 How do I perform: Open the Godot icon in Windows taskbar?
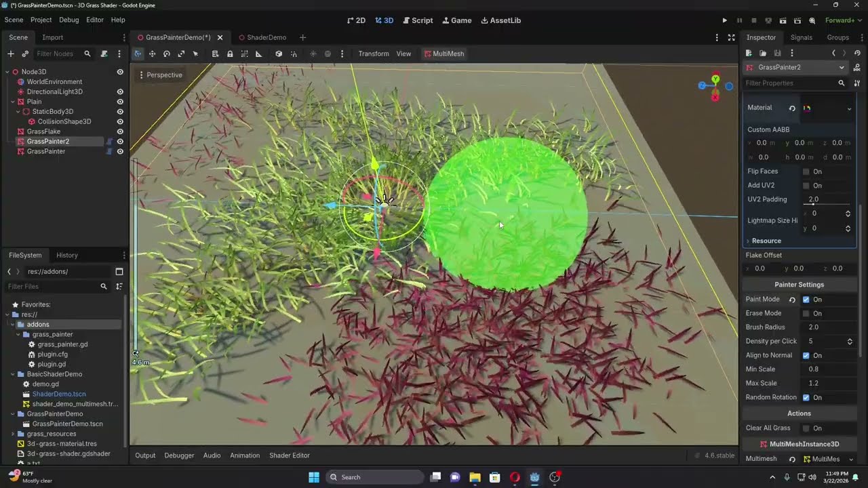[535, 477]
